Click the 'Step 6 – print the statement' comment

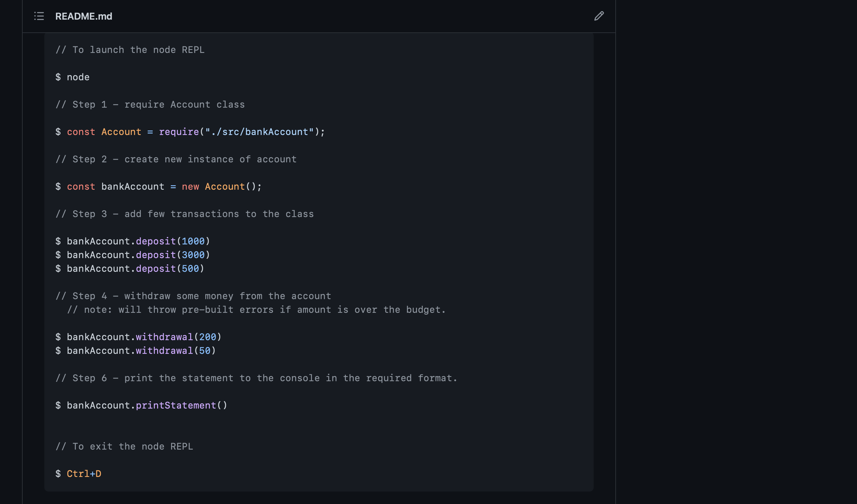tap(256, 378)
